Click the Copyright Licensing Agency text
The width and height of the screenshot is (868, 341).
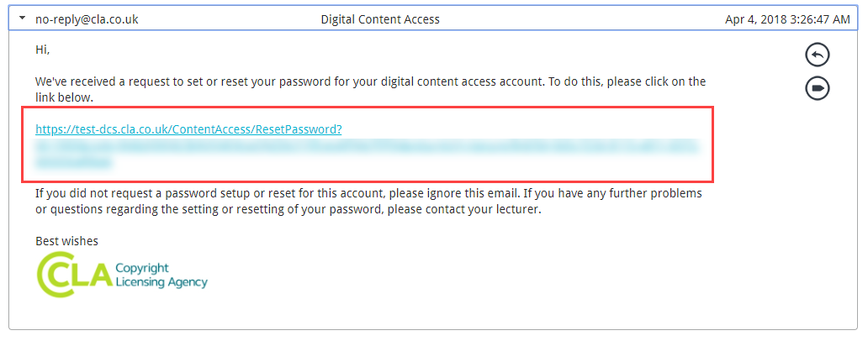point(161,275)
